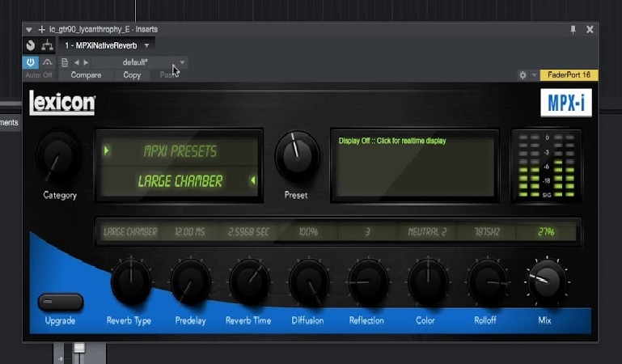
Task: Adjust the Reverb Type knob
Action: click(131, 281)
